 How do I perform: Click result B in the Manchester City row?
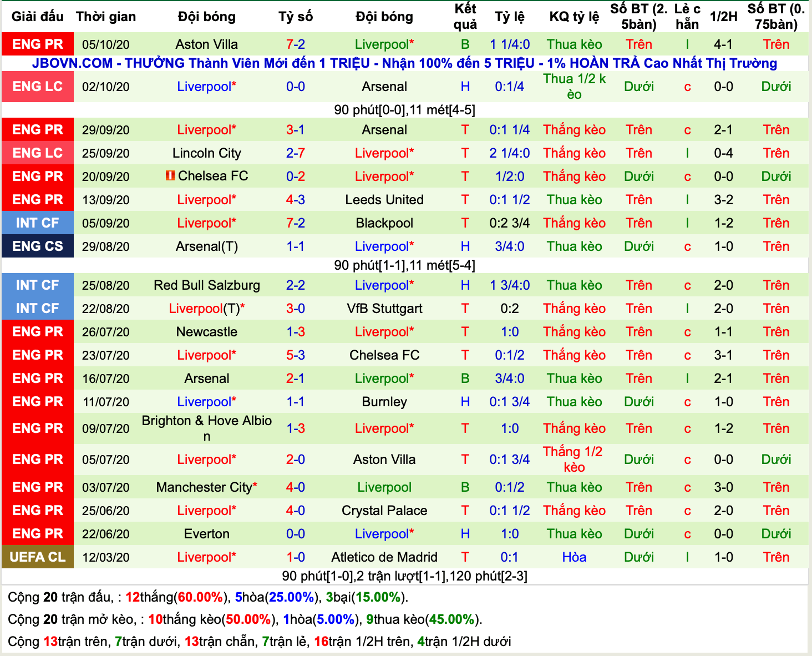(465, 487)
